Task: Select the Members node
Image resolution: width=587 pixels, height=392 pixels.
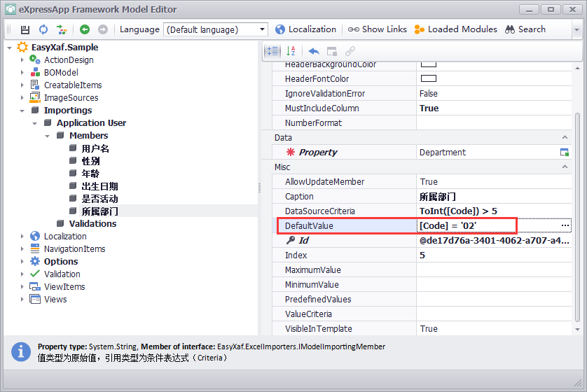Action: coord(88,136)
